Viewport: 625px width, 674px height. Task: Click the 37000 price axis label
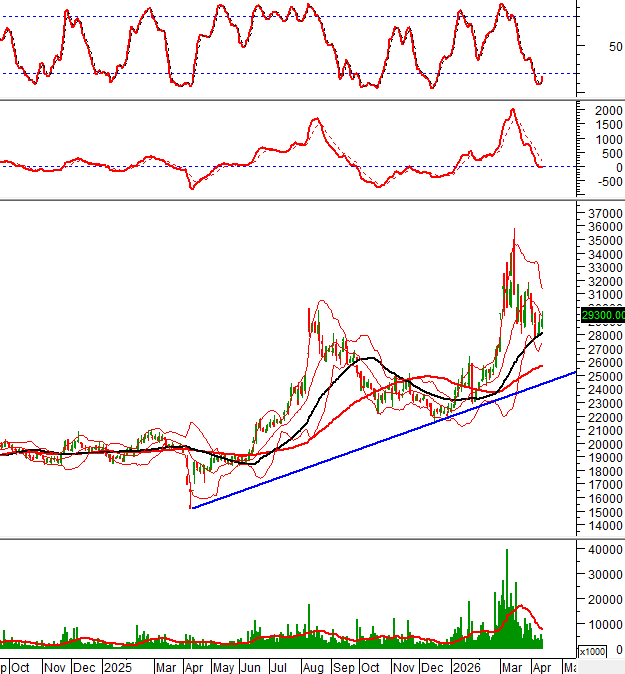[x=601, y=214]
